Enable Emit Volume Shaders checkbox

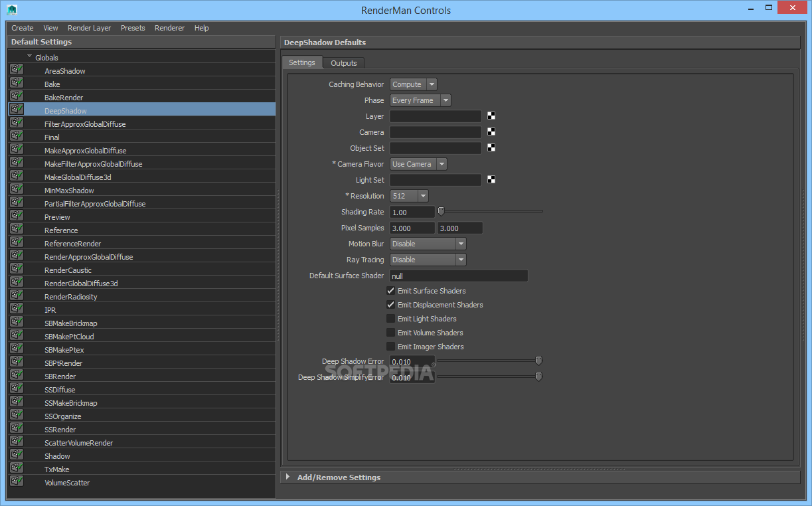390,333
